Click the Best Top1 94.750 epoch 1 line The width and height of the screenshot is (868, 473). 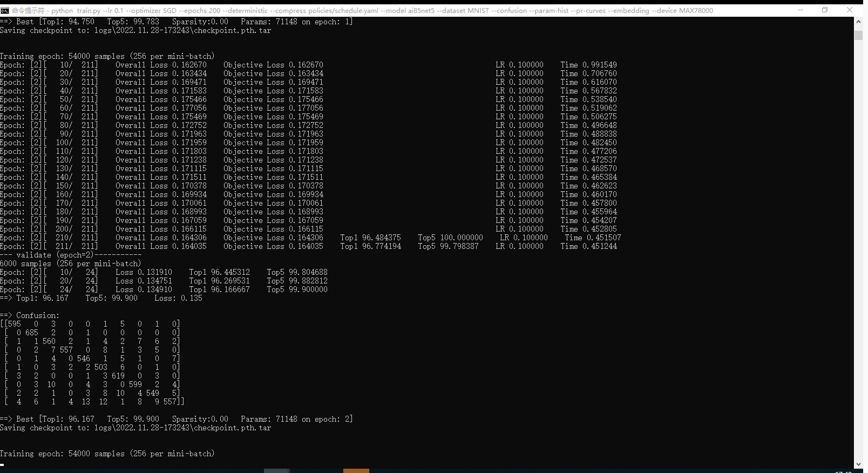[176, 22]
